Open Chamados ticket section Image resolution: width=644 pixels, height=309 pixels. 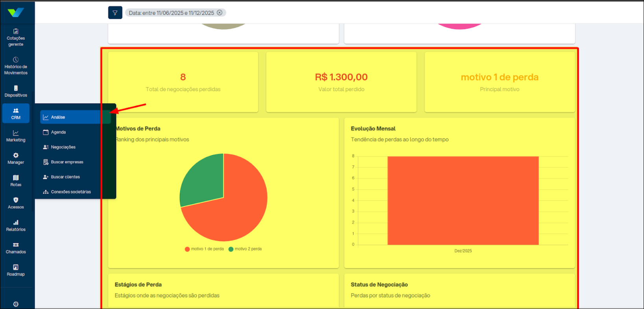pos(16,248)
